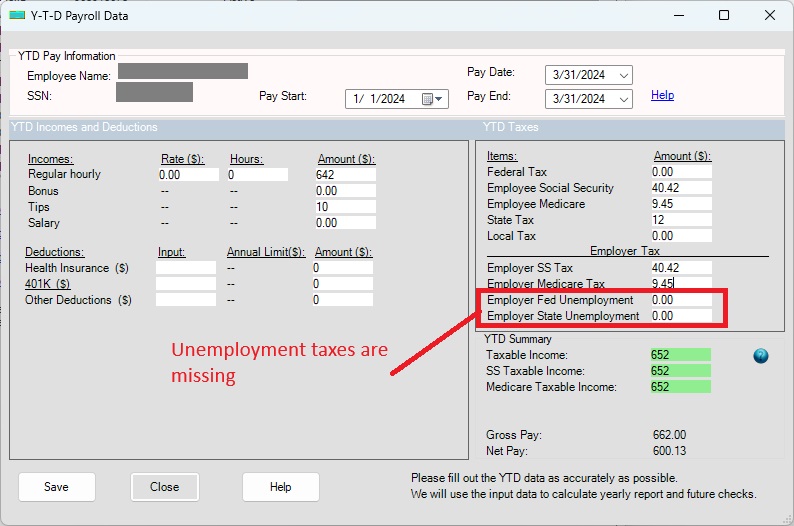Open the Help link near Pay End

[662, 96]
